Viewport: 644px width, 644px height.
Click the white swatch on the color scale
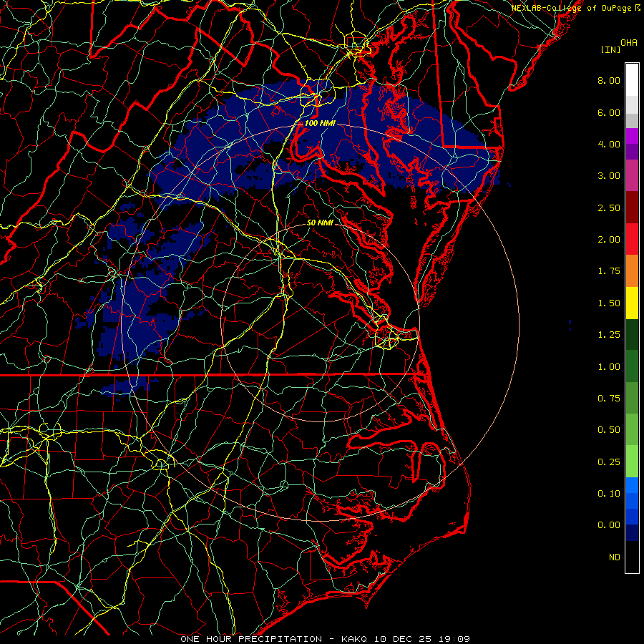point(632,80)
